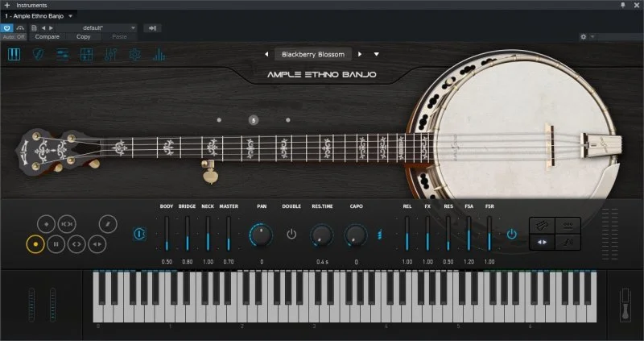Open the vertical faders FX panel icon
644x341 pixels.
(111, 54)
